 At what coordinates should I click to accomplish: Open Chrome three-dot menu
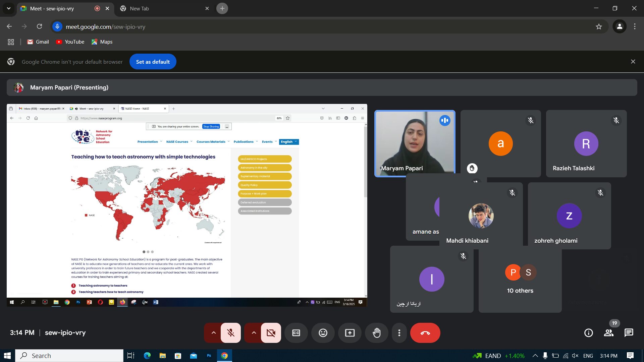coord(635,27)
